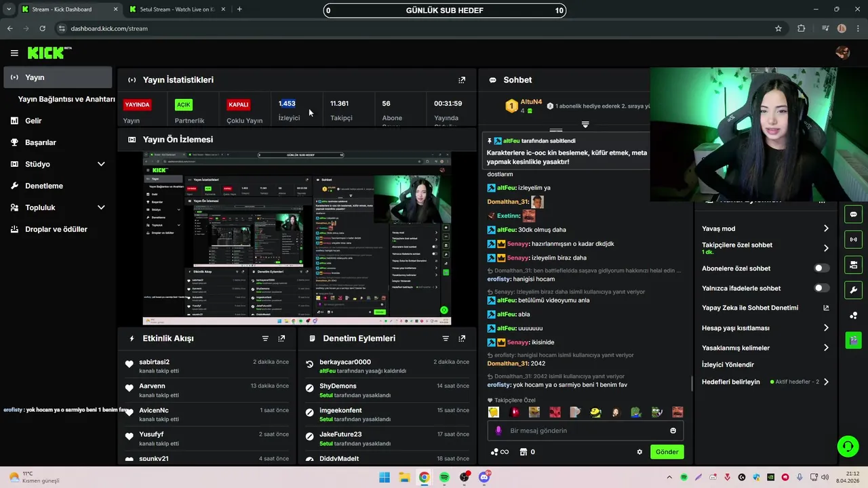Click the green clapperboard icon in the right bar
Image resolution: width=868 pixels, height=488 pixels.
coord(853,340)
